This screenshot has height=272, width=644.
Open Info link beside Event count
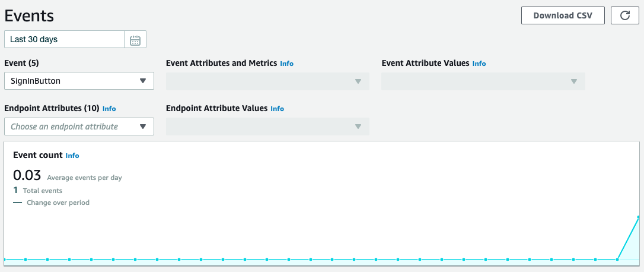[72, 156]
